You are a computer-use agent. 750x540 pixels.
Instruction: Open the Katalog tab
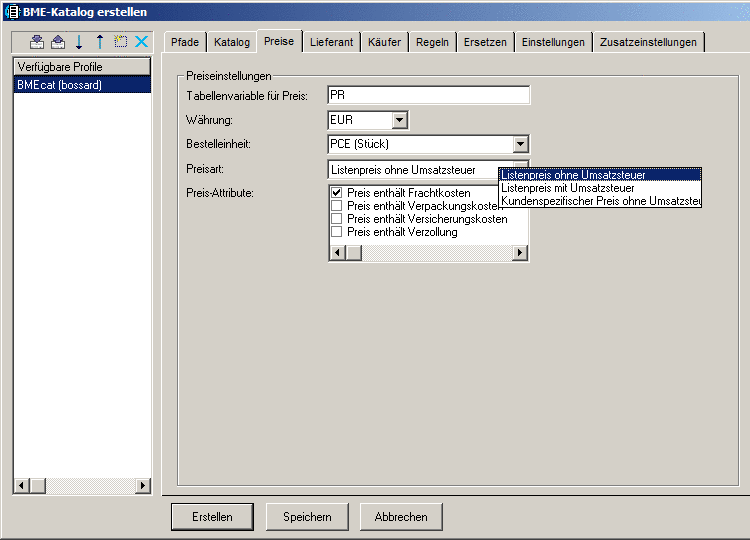pos(232,42)
